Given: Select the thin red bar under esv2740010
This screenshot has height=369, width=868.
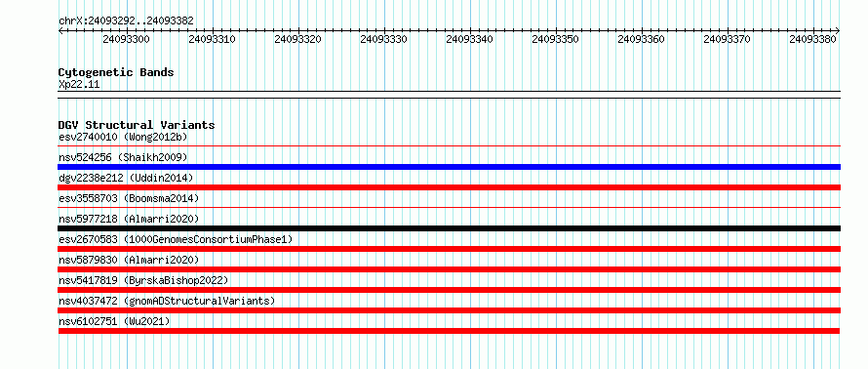Looking at the screenshot, I should 450,146.
